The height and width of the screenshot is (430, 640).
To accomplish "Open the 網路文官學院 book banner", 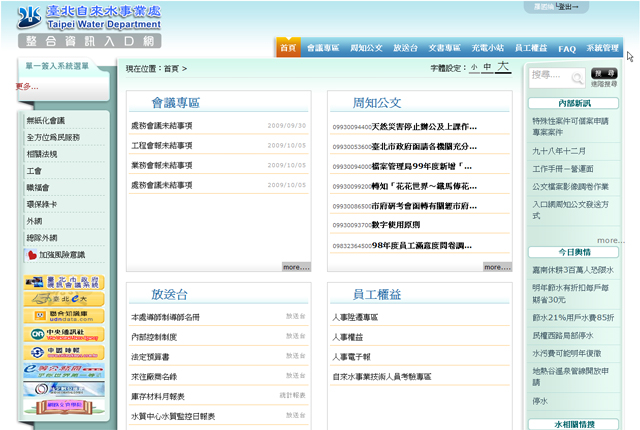I will click(64, 406).
